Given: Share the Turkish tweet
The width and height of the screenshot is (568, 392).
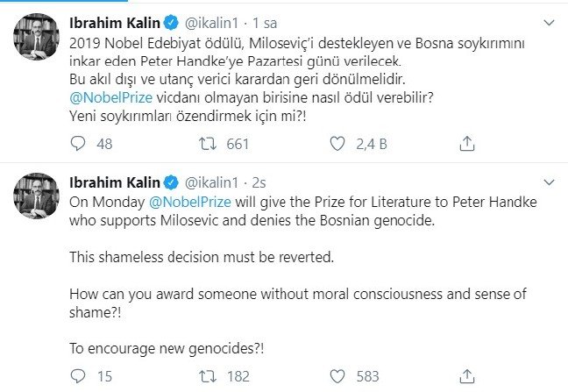Looking at the screenshot, I should (x=467, y=143).
